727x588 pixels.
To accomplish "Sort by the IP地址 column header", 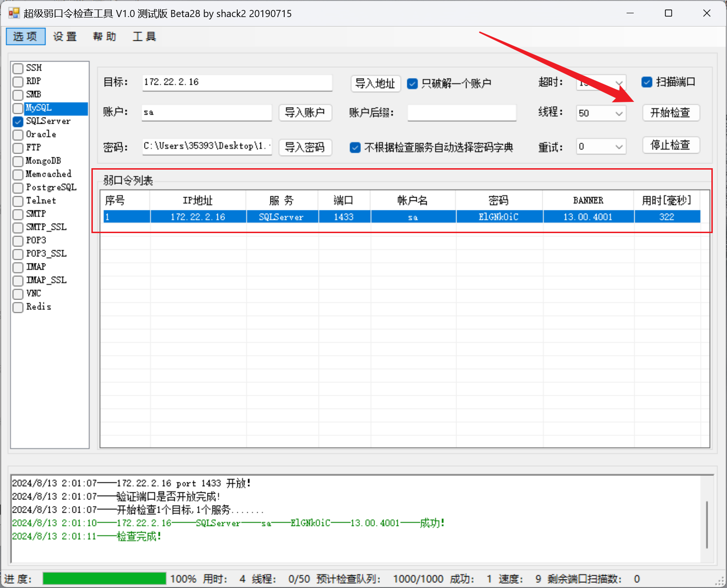I will click(198, 200).
